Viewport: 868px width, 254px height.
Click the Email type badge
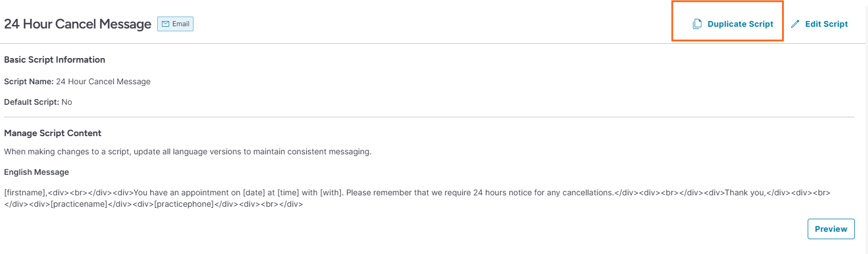point(175,24)
